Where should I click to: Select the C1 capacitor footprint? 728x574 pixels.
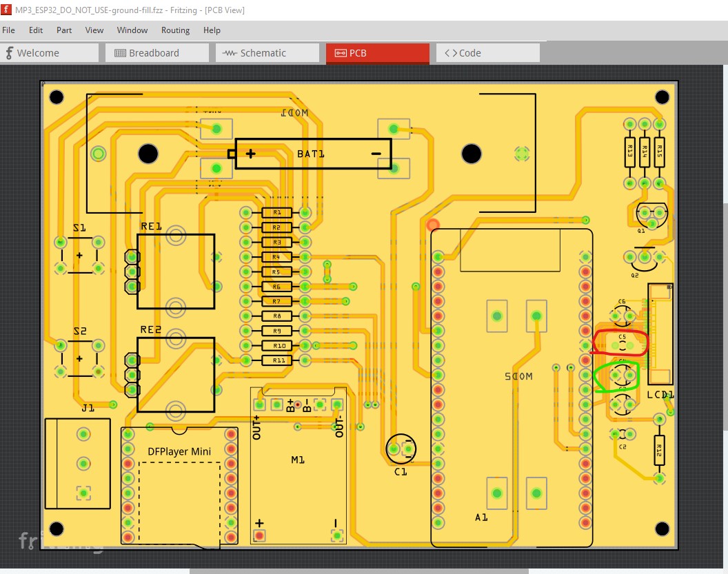(x=399, y=449)
